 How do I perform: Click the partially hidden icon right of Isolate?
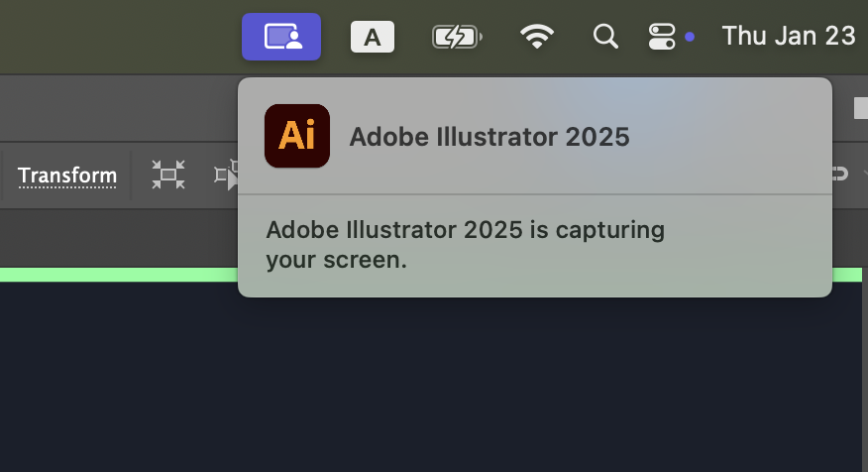click(226, 177)
